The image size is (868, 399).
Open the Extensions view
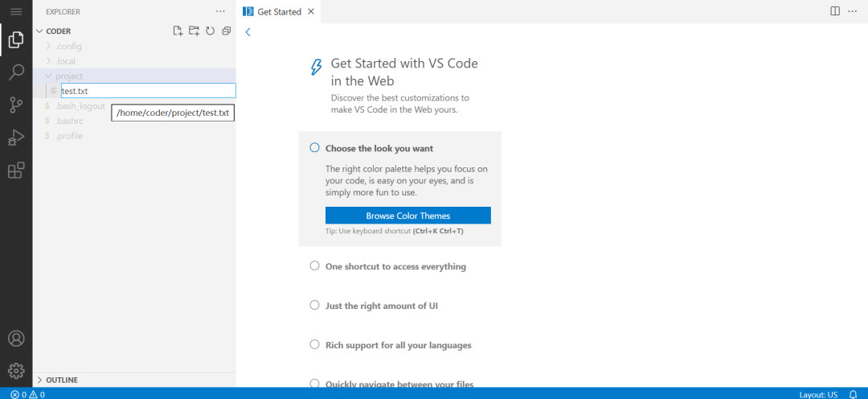tap(16, 171)
